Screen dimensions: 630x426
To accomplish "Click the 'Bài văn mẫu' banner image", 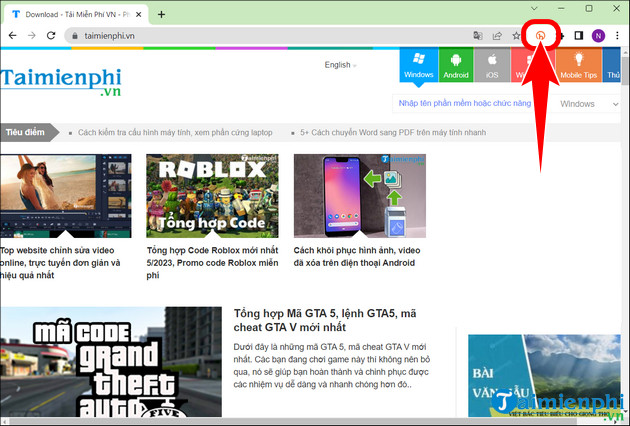I will [544, 376].
